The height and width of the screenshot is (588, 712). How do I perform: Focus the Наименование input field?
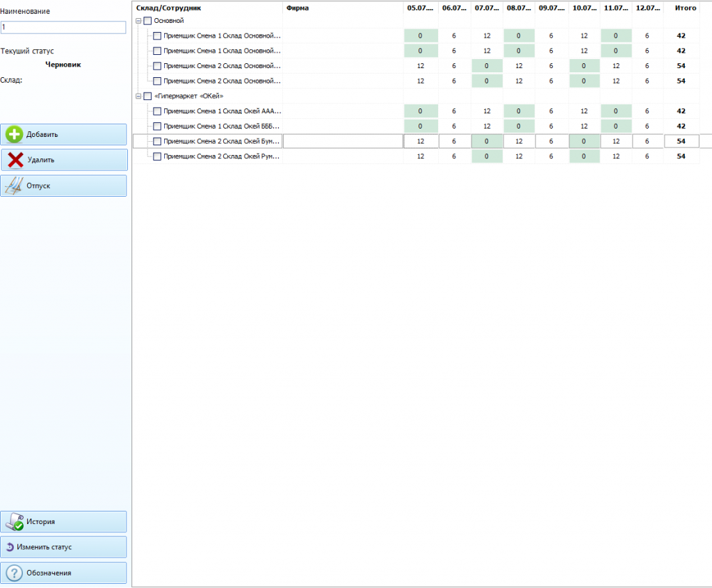[x=63, y=27]
